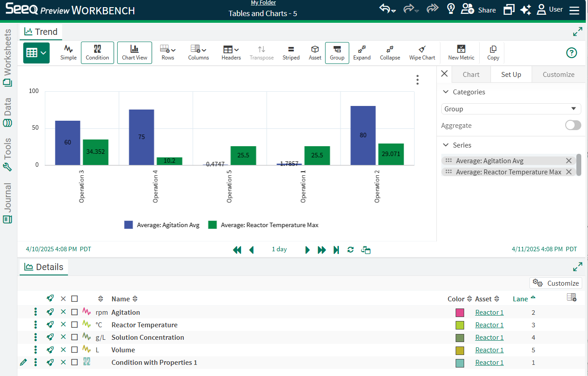Open the Group categories dropdown
Screen dimensions: 588x376
[x=511, y=109]
